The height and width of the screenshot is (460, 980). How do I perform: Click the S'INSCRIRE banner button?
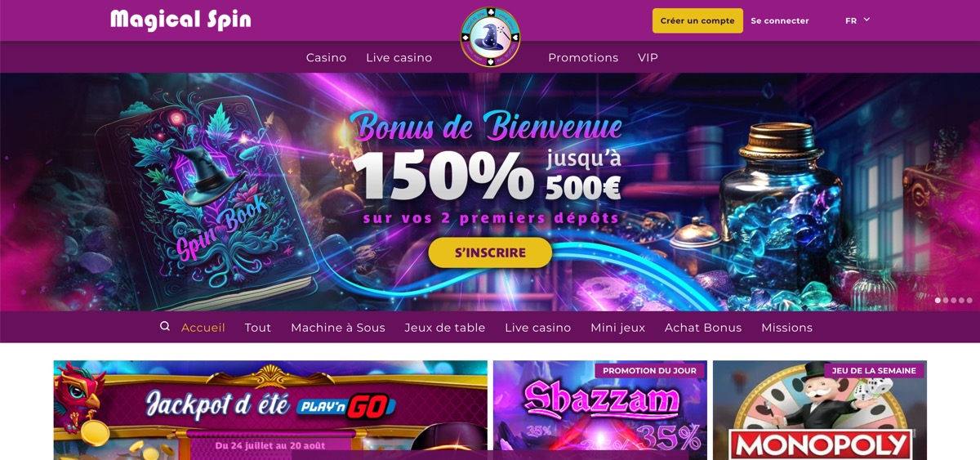pos(490,252)
